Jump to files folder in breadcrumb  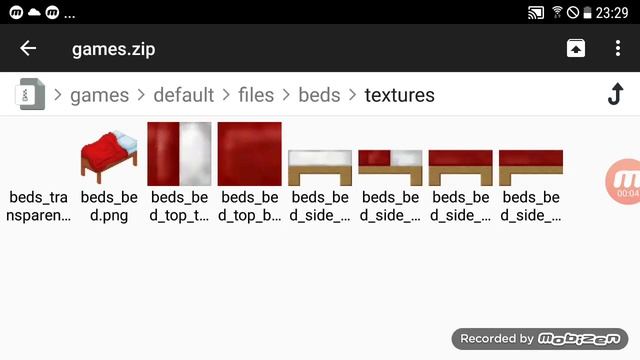point(256,95)
